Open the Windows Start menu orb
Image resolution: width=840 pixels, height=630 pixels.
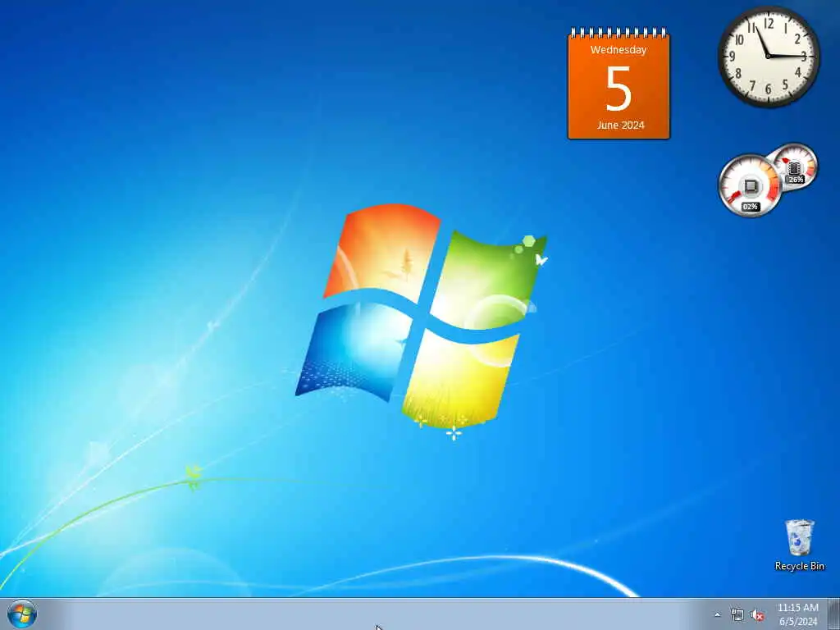click(22, 614)
